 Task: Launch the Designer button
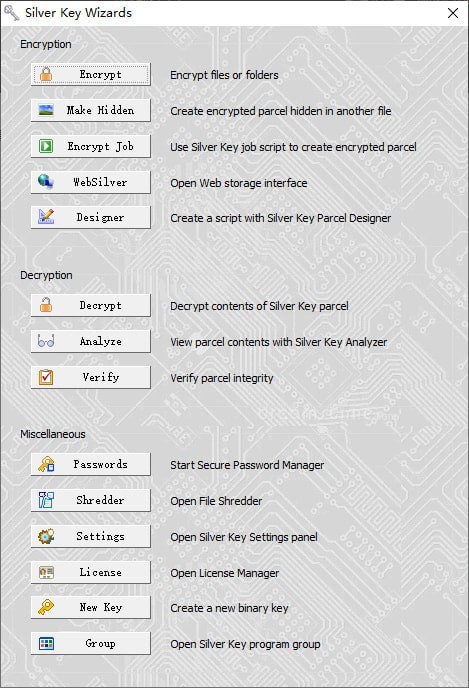tap(91, 217)
